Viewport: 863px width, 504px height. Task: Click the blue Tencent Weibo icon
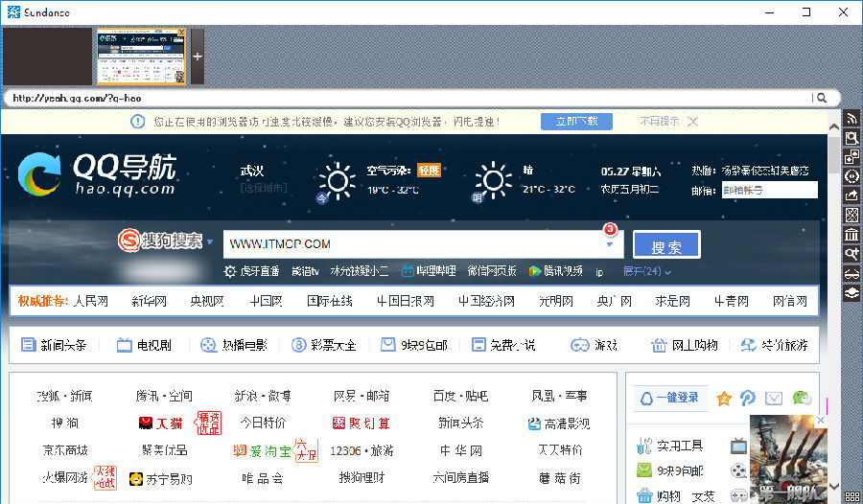tap(747, 398)
